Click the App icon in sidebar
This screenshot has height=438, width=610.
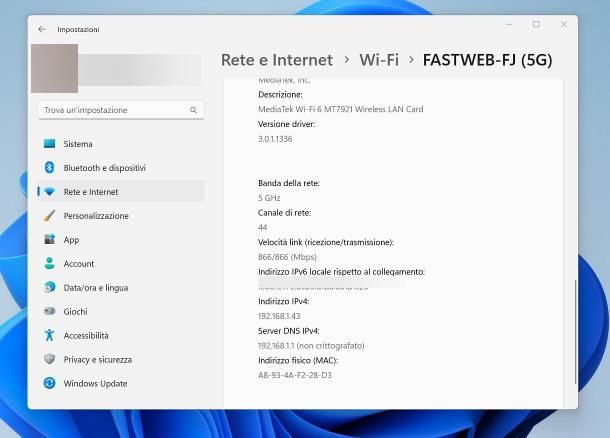click(x=49, y=239)
